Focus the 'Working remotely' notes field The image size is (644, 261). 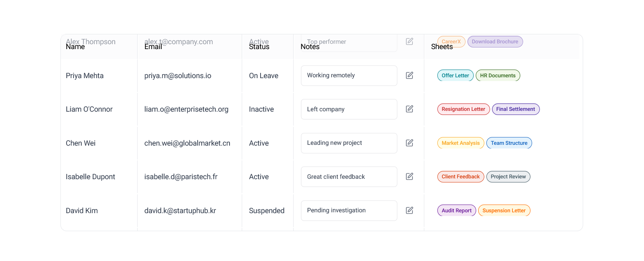tap(349, 76)
